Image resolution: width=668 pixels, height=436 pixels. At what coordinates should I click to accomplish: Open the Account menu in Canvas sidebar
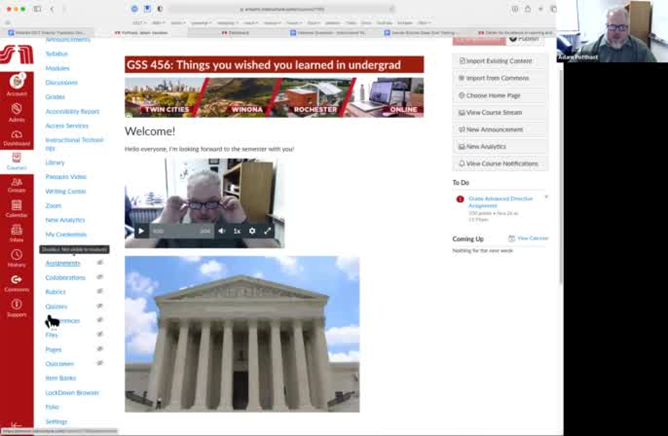point(17,85)
